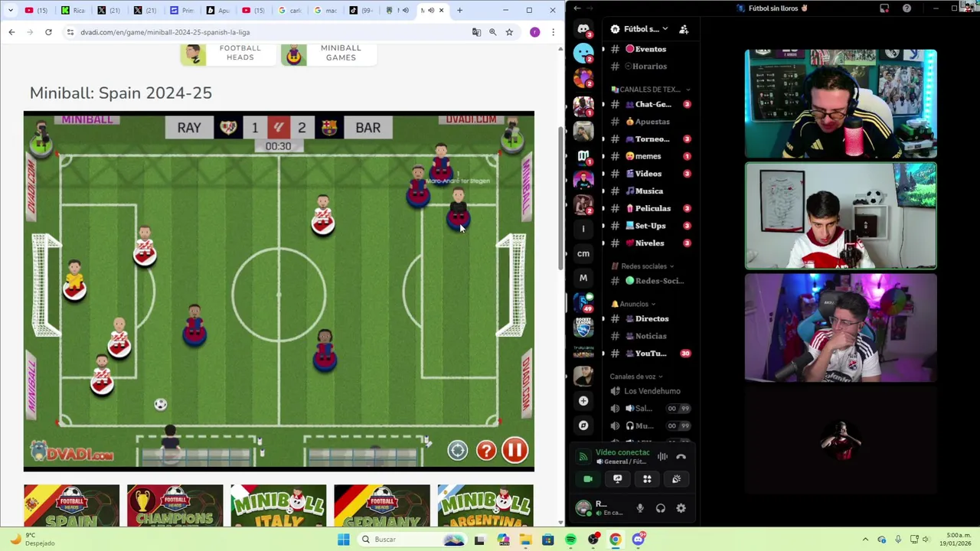The width and height of the screenshot is (980, 551).
Task: Click the invite people icon in Discord
Action: 684,29
